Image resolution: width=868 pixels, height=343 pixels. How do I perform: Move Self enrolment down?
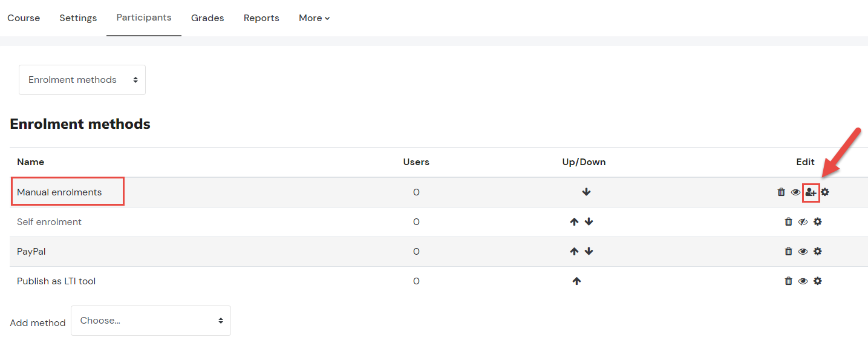589,222
